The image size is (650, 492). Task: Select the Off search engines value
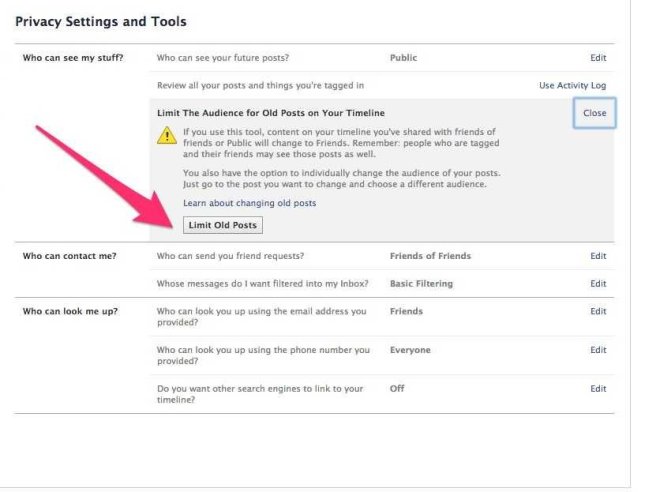397,388
